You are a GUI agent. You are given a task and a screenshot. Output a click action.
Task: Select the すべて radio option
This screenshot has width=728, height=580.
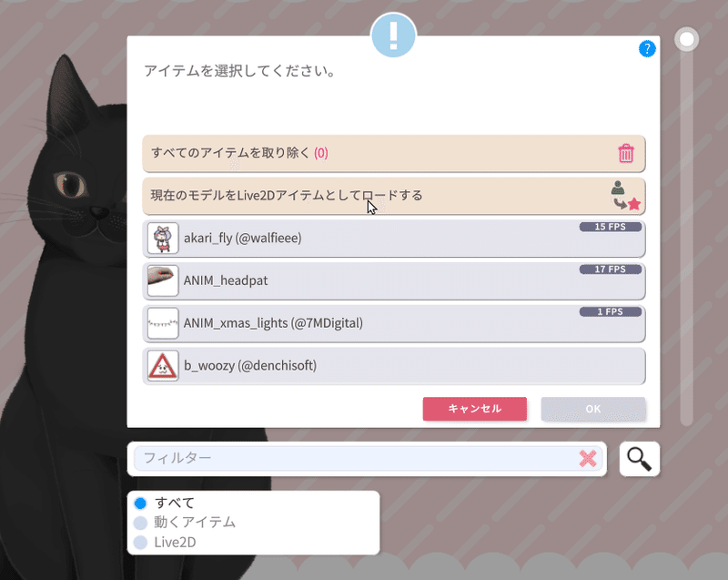point(140,503)
